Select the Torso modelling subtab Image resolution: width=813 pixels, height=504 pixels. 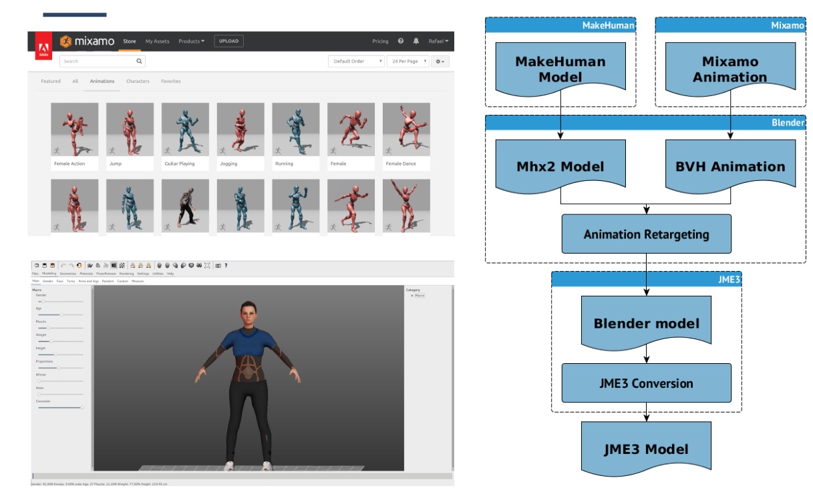point(71,281)
